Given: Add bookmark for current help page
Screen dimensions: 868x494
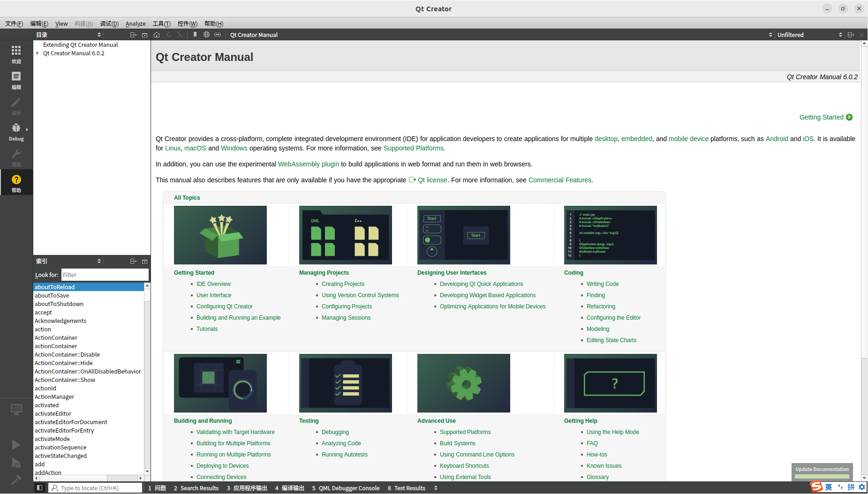Looking at the screenshot, I should 195,35.
